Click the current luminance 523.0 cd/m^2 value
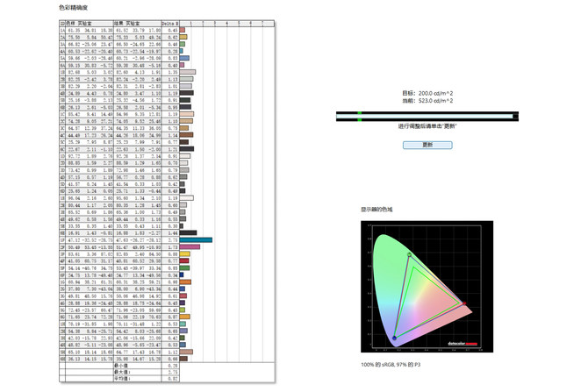588x392 pixels. click(x=435, y=101)
